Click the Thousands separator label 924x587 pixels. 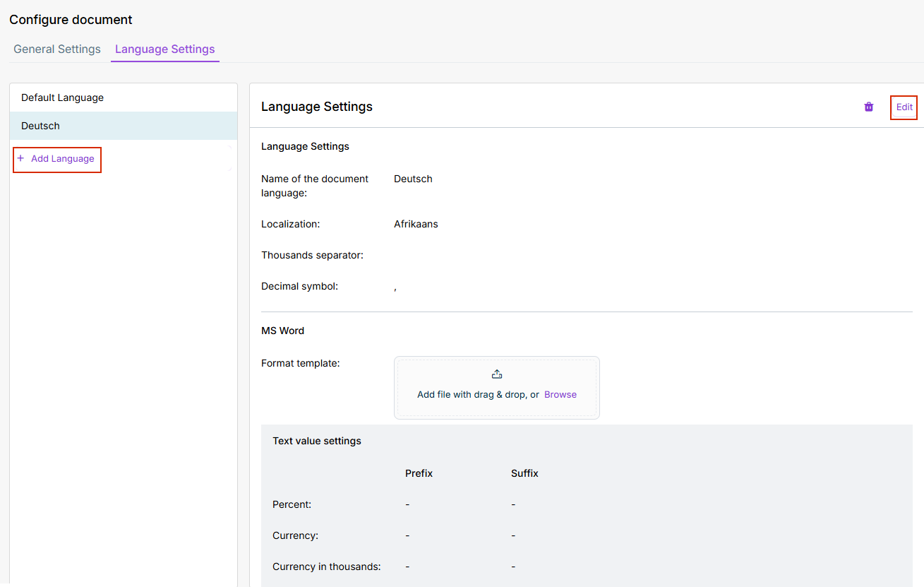[312, 255]
